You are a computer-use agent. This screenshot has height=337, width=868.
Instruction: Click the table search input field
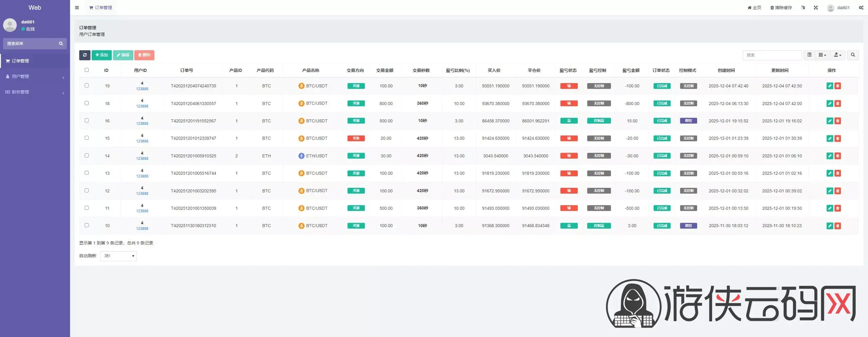[772, 55]
